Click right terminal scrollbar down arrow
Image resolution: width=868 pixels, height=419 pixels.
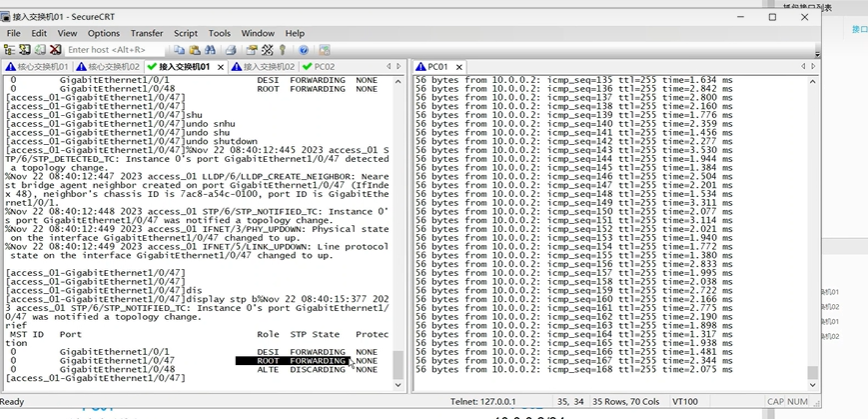pos(812,385)
